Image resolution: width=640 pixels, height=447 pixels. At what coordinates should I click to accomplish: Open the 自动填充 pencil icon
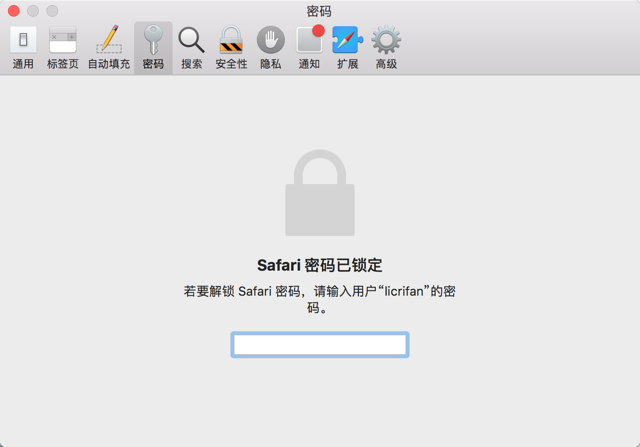109,40
